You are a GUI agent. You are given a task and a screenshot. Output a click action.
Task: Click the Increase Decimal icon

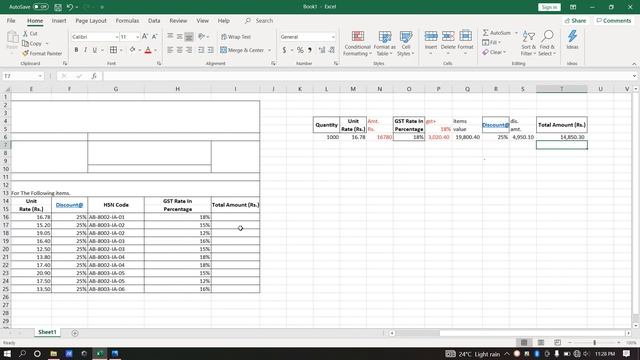click(322, 50)
